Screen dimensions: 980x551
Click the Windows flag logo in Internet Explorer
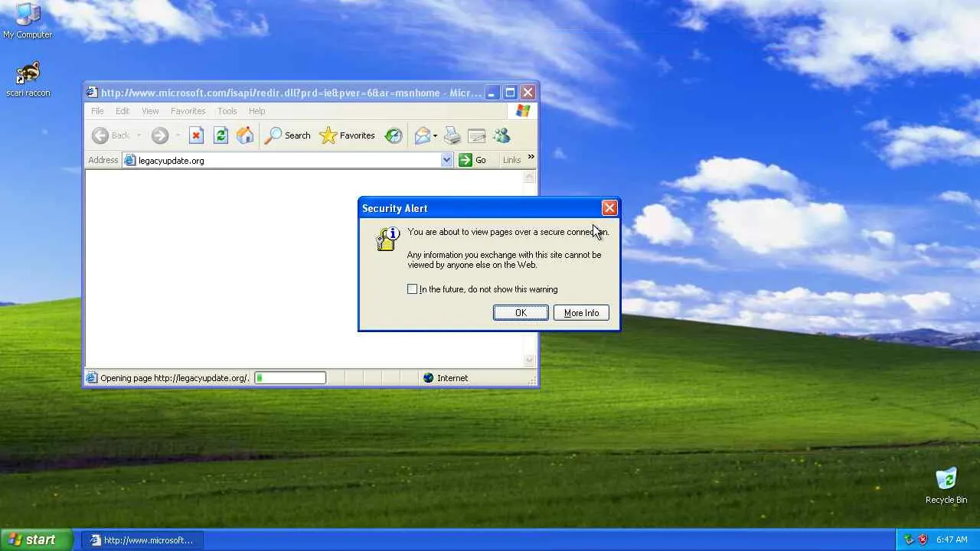pyautogui.click(x=523, y=111)
